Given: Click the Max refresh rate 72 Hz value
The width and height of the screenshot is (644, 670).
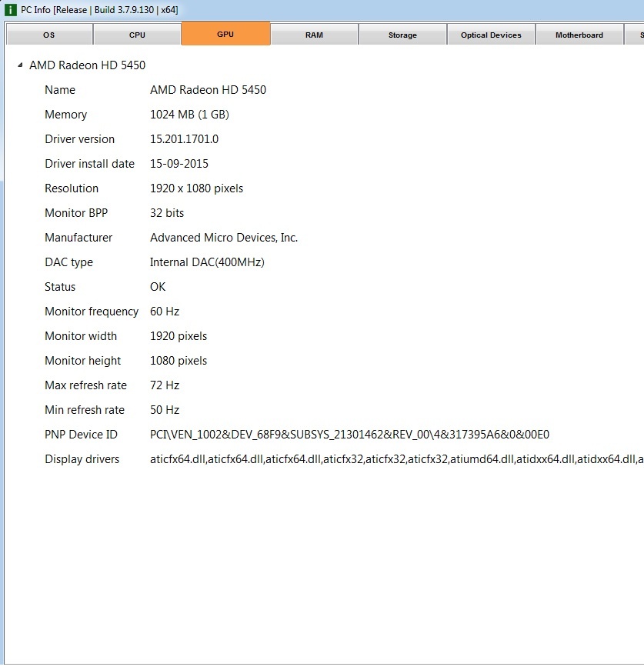Looking at the screenshot, I should pos(164,385).
